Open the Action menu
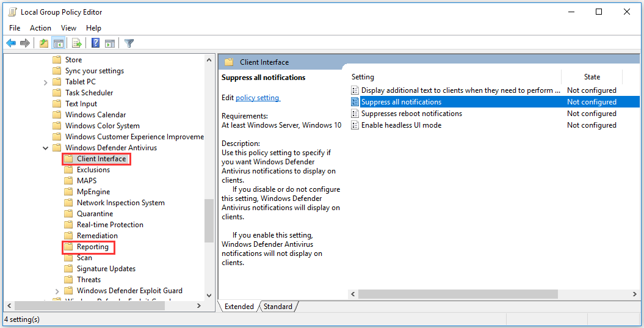This screenshot has height=328, width=644. (40, 28)
